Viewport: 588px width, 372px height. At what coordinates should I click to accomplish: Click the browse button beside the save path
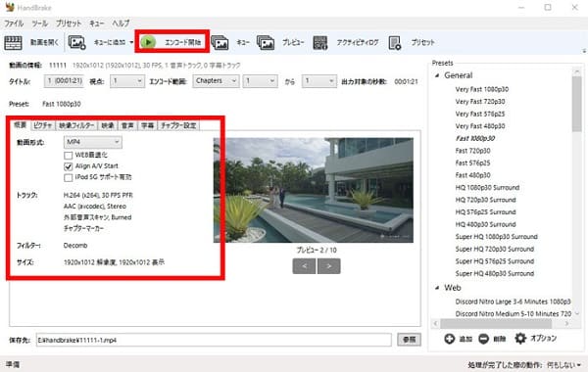409,340
